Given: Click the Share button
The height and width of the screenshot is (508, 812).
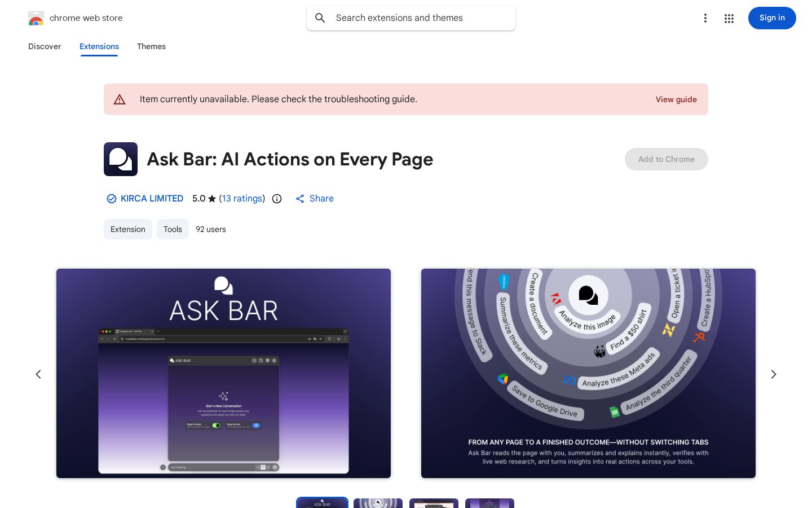Looking at the screenshot, I should pos(315,199).
